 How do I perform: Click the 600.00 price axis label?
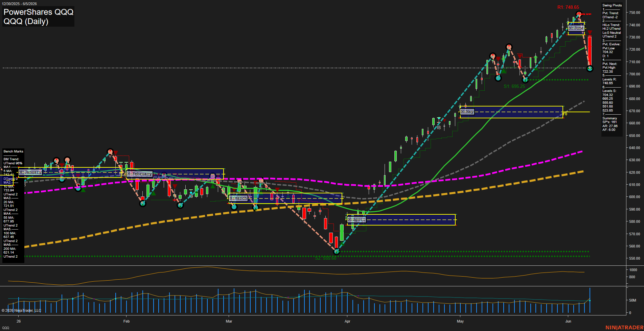pos(635,197)
